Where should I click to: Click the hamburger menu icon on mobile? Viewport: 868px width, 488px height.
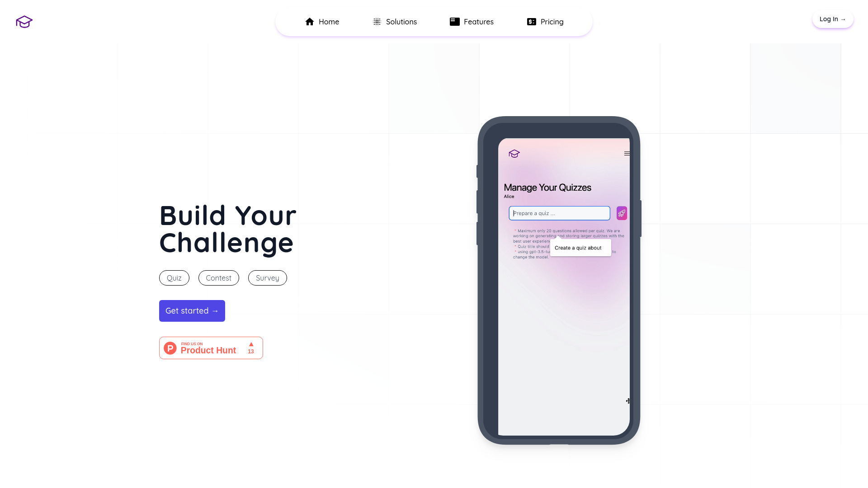627,154
